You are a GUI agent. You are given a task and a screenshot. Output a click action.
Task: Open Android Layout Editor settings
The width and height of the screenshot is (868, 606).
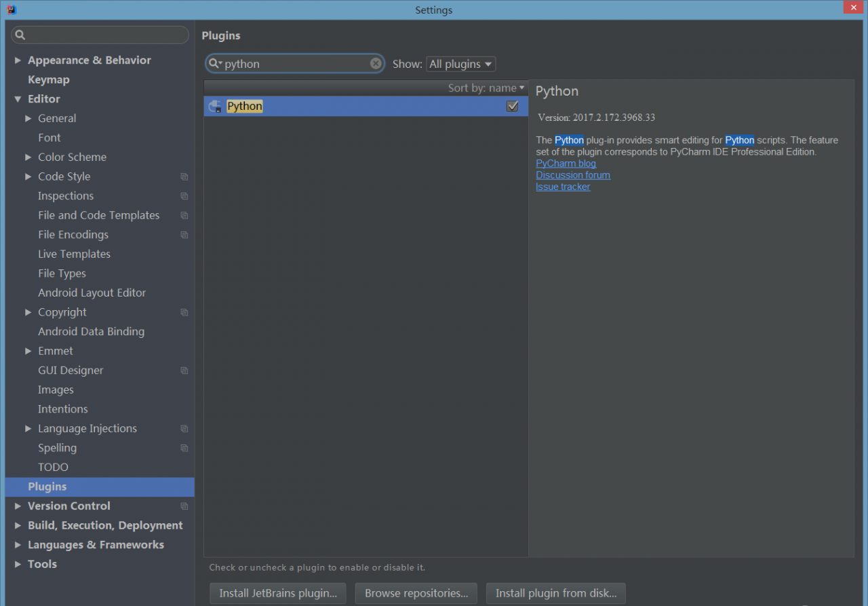click(x=92, y=293)
